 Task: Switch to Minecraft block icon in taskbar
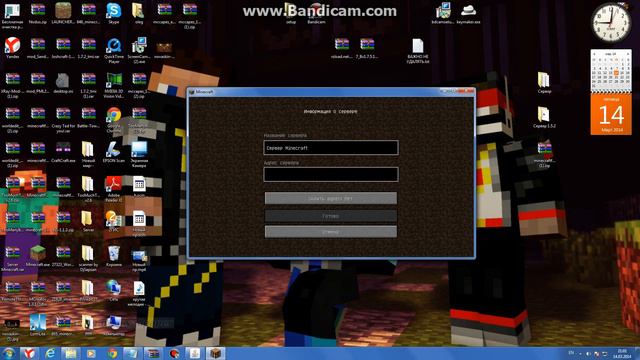click(215, 353)
